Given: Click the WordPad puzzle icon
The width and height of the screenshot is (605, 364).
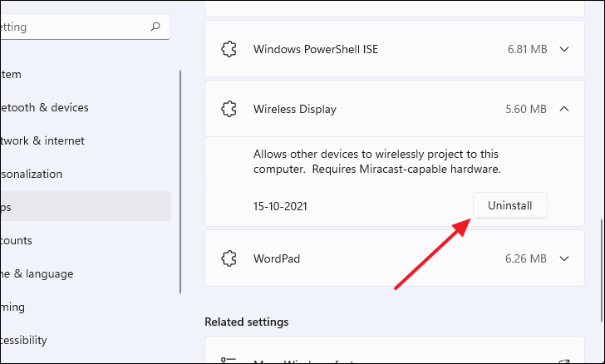Looking at the screenshot, I should pyautogui.click(x=229, y=258).
